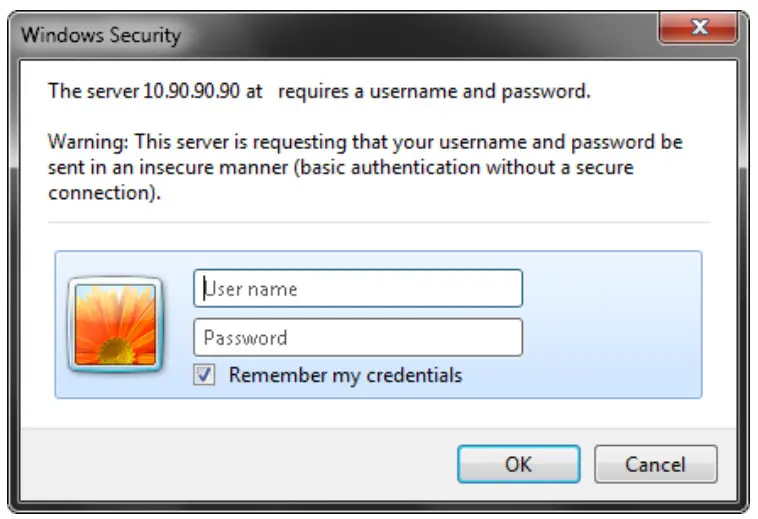Click the Windows Security title text
The image size is (758, 519).
[101, 35]
